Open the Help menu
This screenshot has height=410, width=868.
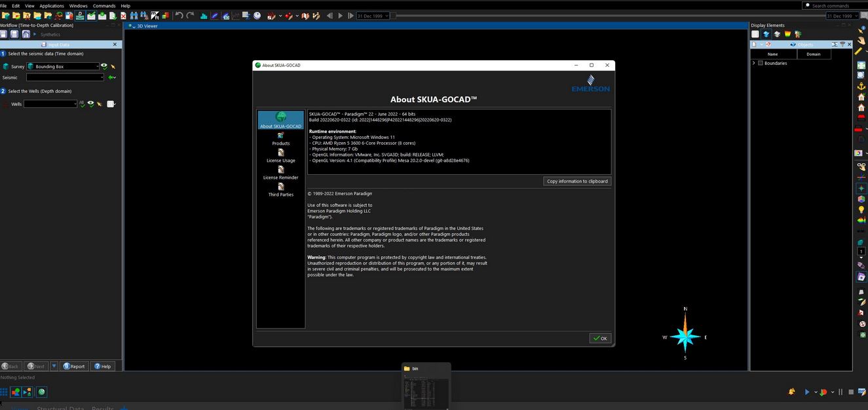point(126,6)
